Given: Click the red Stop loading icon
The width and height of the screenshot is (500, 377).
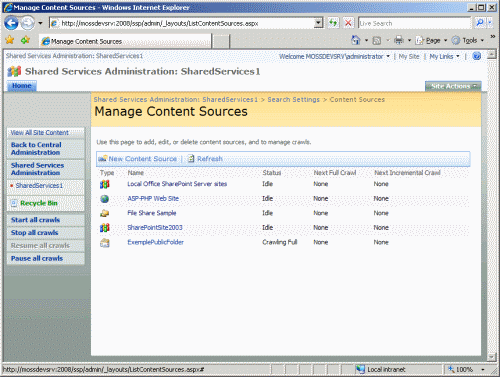Looking at the screenshot, I should point(348,23).
